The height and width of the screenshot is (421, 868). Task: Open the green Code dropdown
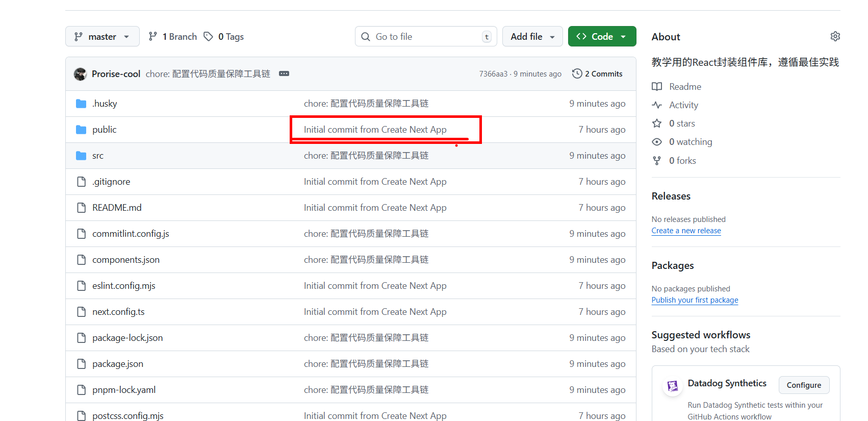coord(602,37)
